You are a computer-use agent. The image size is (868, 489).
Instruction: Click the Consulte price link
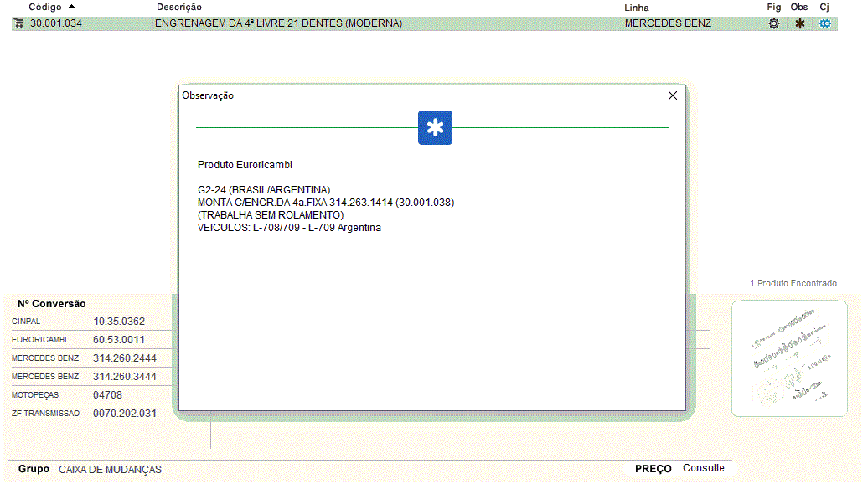[703, 468]
